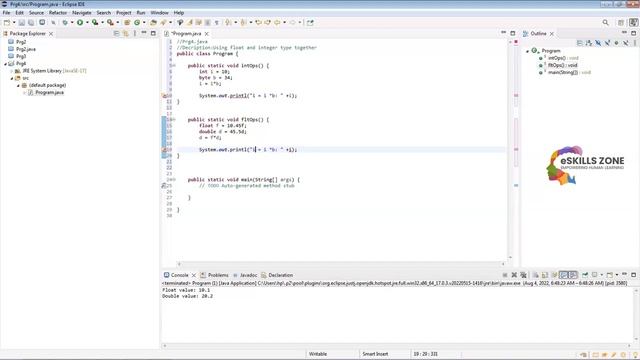Click the Sort icon in Outline toolbar
The image size is (640, 360).
[589, 43]
